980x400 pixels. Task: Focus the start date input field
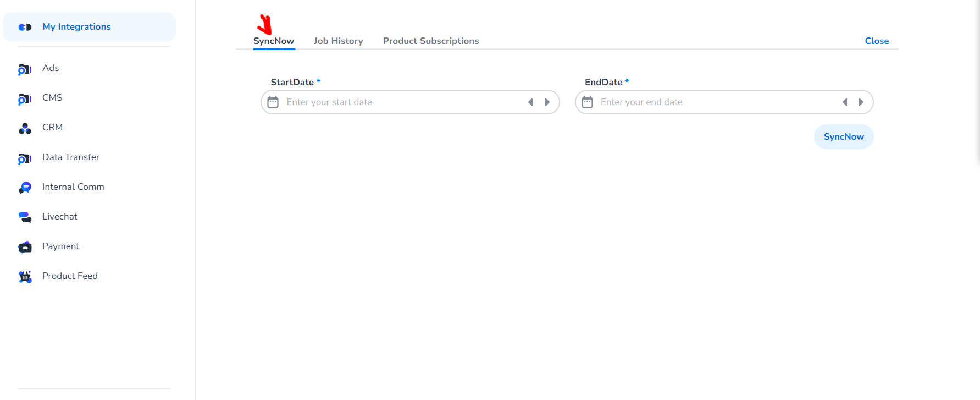point(410,102)
